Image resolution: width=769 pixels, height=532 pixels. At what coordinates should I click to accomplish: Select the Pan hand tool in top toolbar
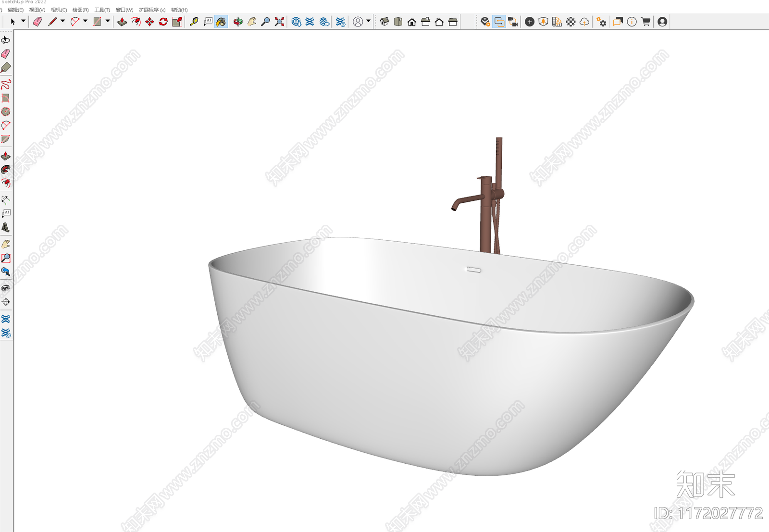252,22
